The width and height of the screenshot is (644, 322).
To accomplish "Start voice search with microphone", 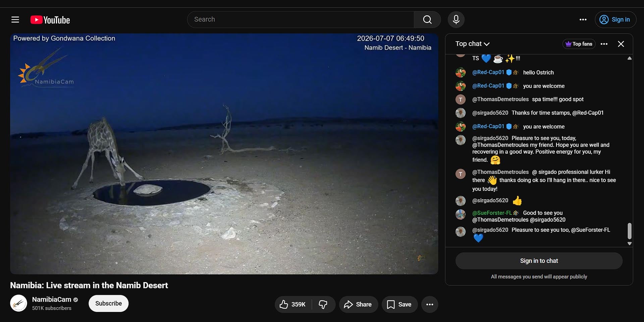I will pyautogui.click(x=456, y=19).
